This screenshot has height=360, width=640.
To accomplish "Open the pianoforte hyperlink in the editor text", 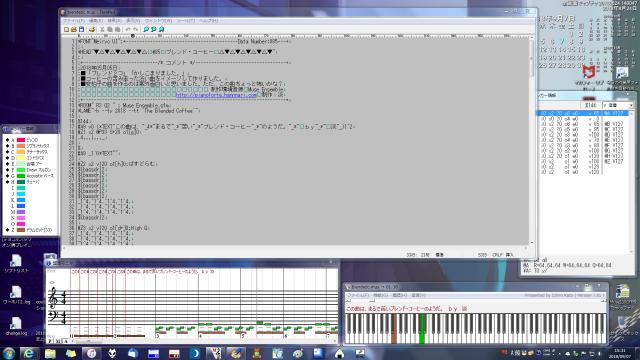I will pos(216,95).
